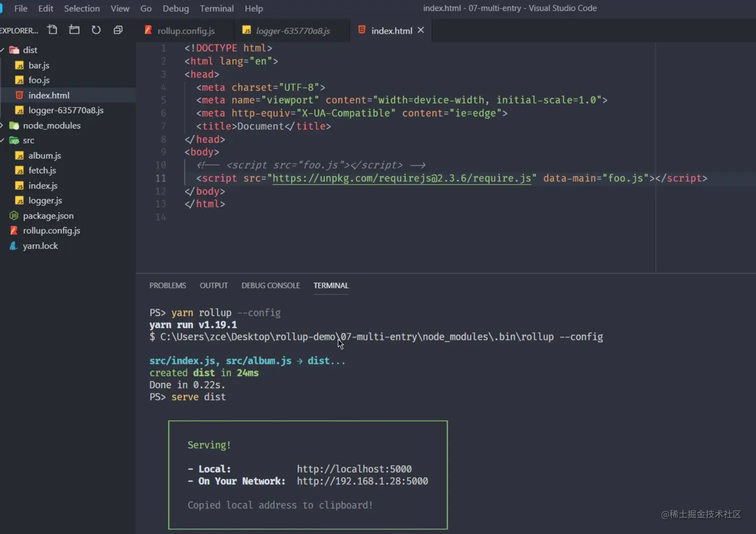Click the node_modules folder icon

pos(14,126)
